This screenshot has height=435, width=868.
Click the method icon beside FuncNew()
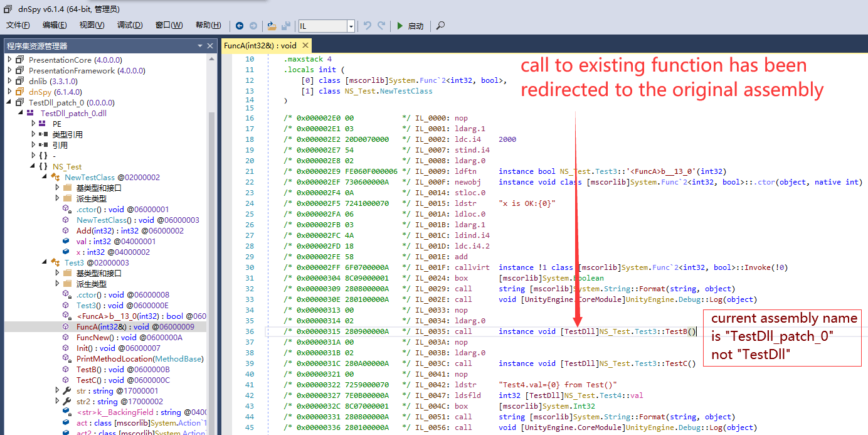[x=66, y=337]
